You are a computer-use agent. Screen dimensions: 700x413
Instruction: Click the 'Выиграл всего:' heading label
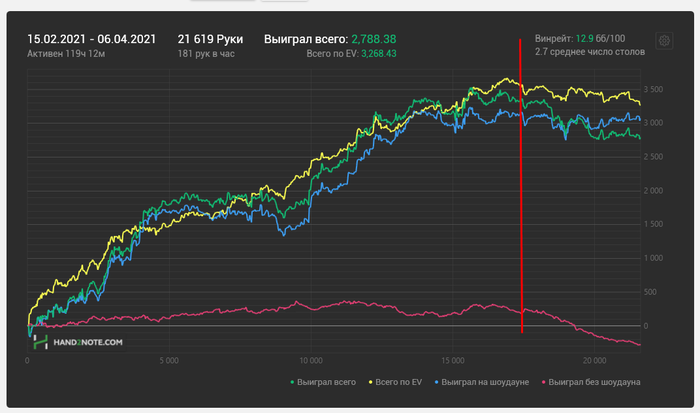[x=306, y=39]
